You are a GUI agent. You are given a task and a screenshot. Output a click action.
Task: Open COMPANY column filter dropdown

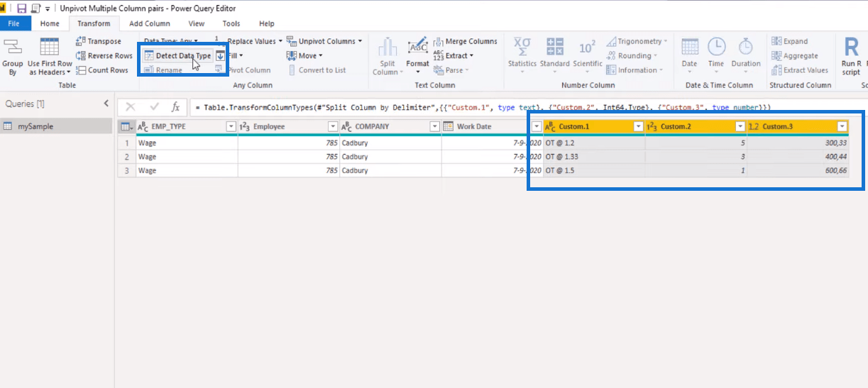coord(434,127)
